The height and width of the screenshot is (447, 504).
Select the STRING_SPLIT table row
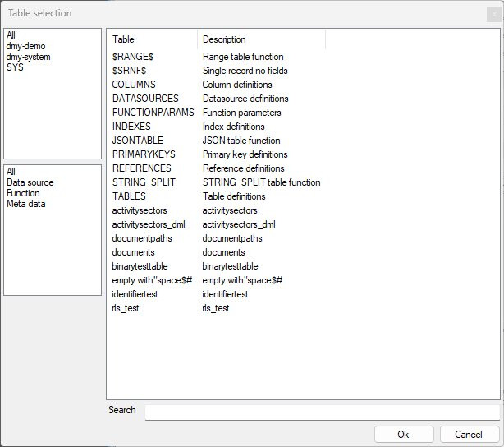[141, 182]
